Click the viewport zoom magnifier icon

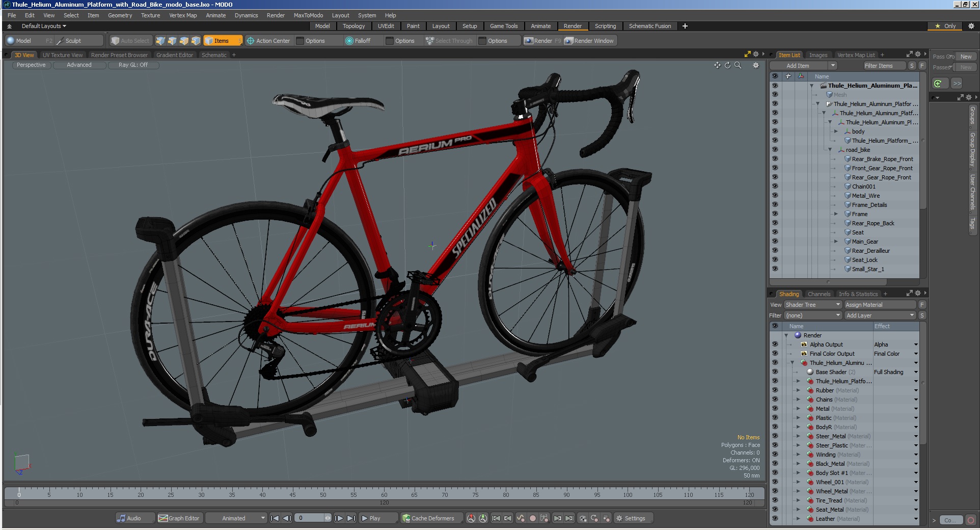738,65
